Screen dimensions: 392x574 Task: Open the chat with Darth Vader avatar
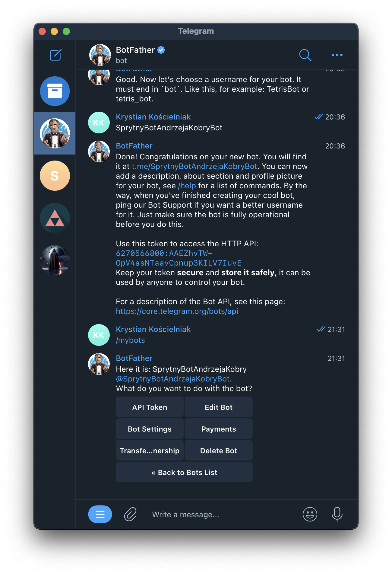point(55,260)
